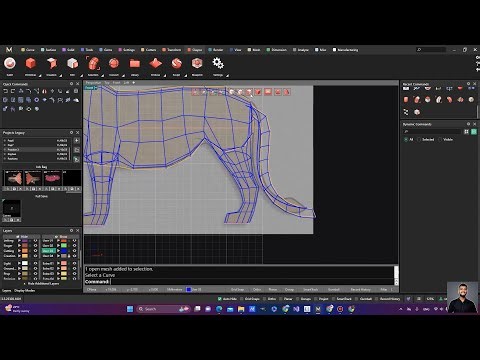
Task: Click the Dynamic Commands search field
Action: tap(433, 132)
